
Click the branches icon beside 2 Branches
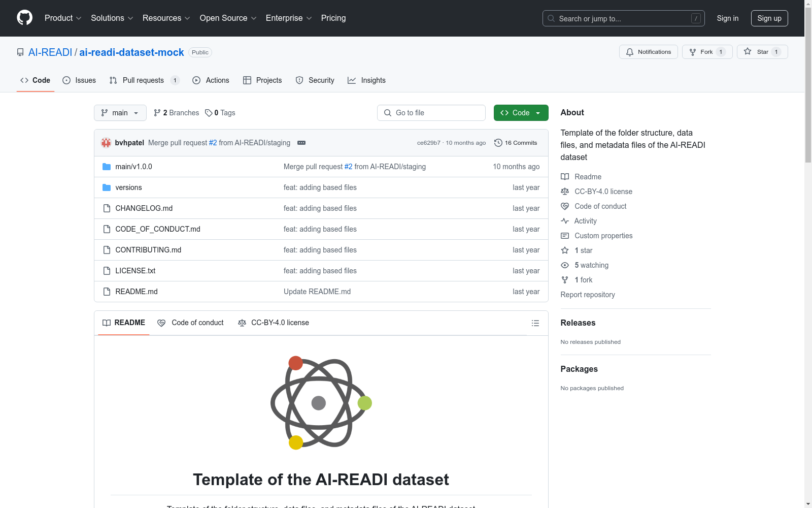157,113
